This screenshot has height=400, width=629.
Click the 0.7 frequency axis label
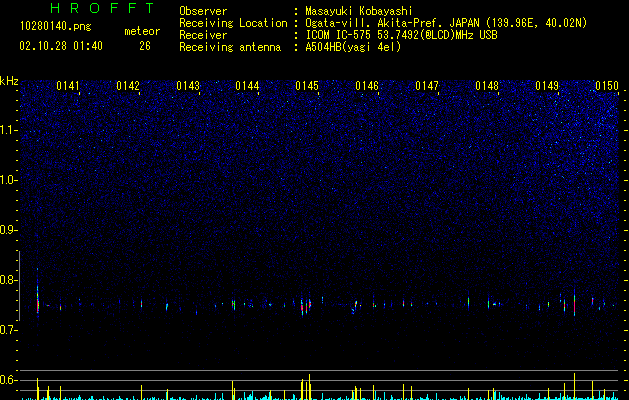click(8, 330)
